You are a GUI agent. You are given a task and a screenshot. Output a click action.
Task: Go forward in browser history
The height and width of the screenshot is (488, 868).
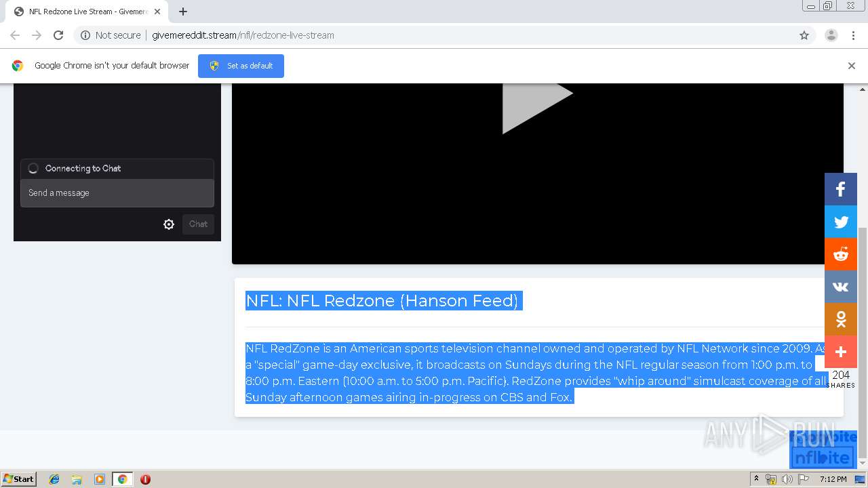point(37,35)
